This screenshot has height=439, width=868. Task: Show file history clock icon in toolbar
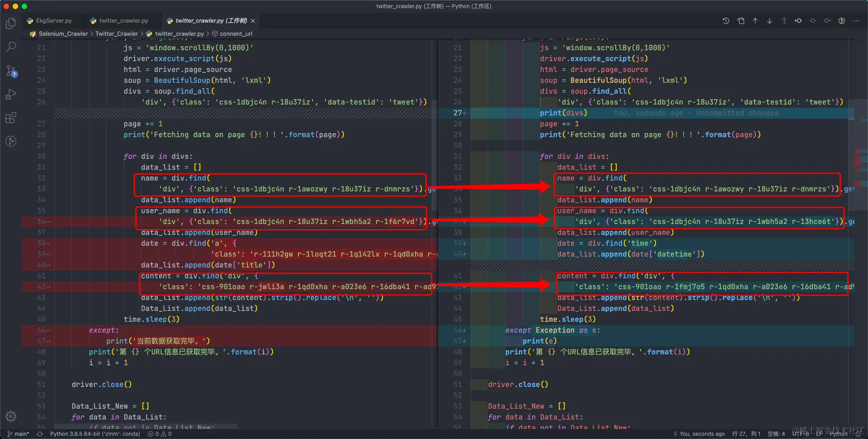click(726, 21)
